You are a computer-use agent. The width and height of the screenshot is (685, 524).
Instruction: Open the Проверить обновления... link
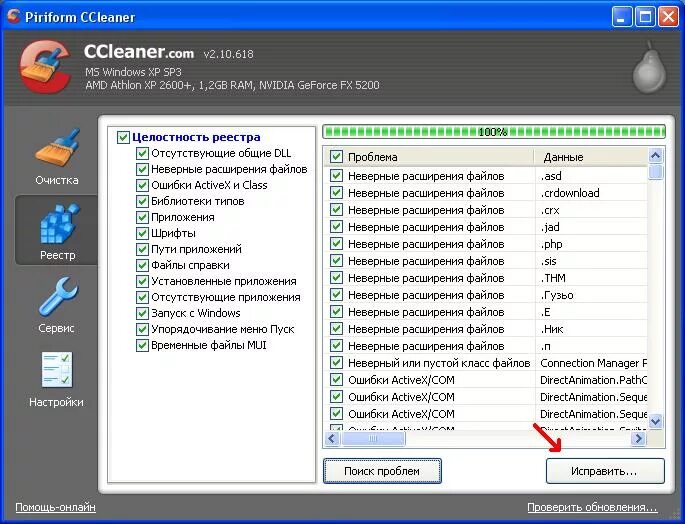tap(592, 507)
